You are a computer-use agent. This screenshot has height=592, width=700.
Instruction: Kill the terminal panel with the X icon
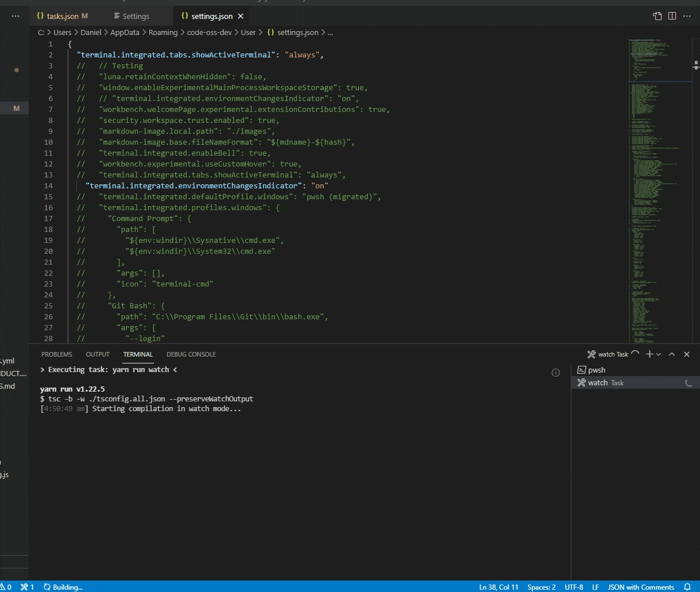tap(686, 354)
